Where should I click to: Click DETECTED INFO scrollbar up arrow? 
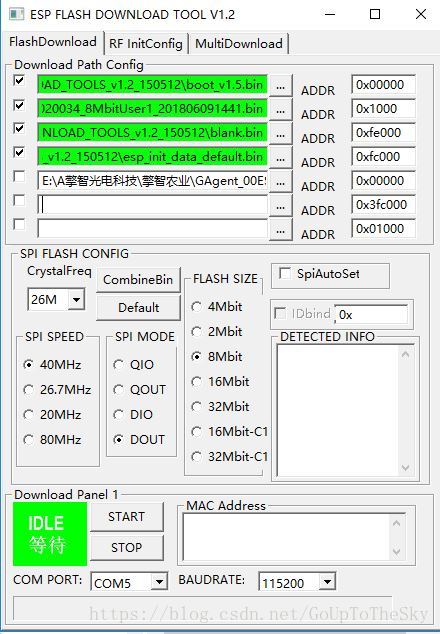[406, 355]
